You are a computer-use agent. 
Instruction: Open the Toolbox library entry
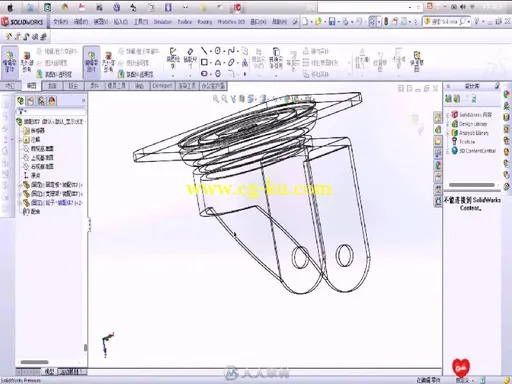pos(463,142)
